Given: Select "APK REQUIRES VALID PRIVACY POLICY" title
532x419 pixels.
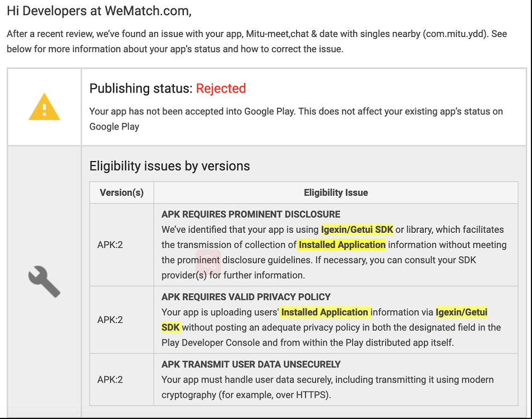Looking at the screenshot, I should coord(246,297).
